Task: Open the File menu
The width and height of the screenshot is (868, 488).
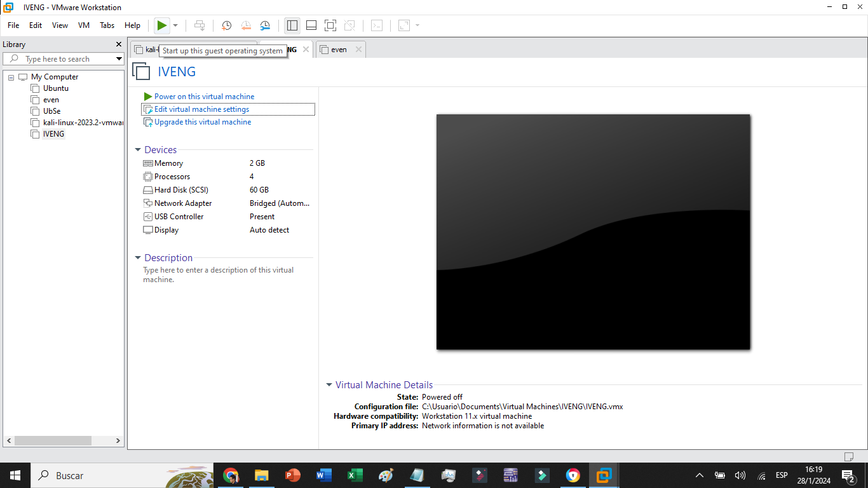Action: pyautogui.click(x=13, y=25)
